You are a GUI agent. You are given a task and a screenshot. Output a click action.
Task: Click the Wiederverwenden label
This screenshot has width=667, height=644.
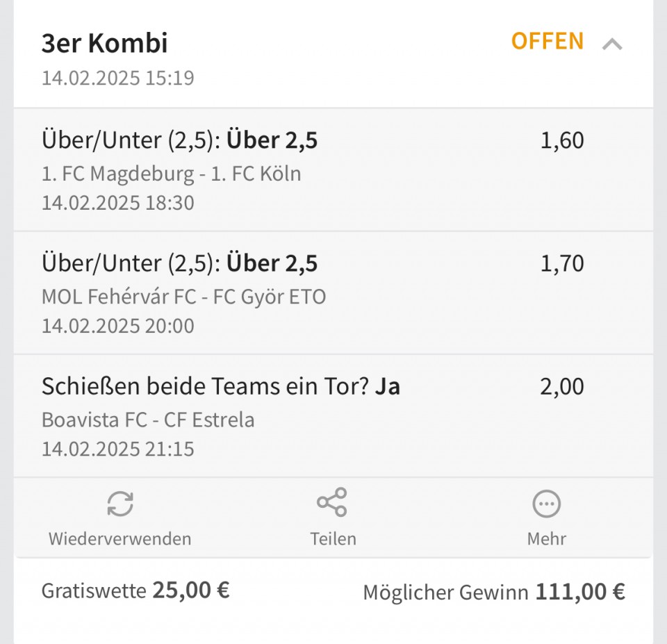pyautogui.click(x=120, y=538)
